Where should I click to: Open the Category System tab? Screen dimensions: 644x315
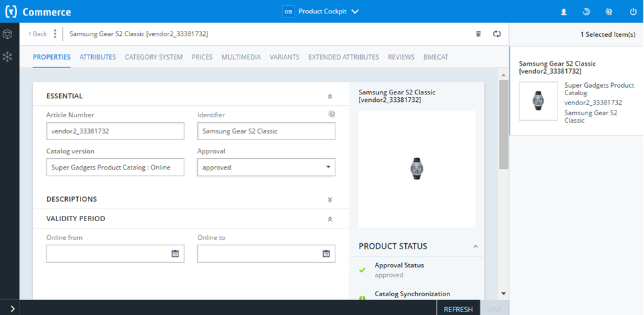pos(154,57)
